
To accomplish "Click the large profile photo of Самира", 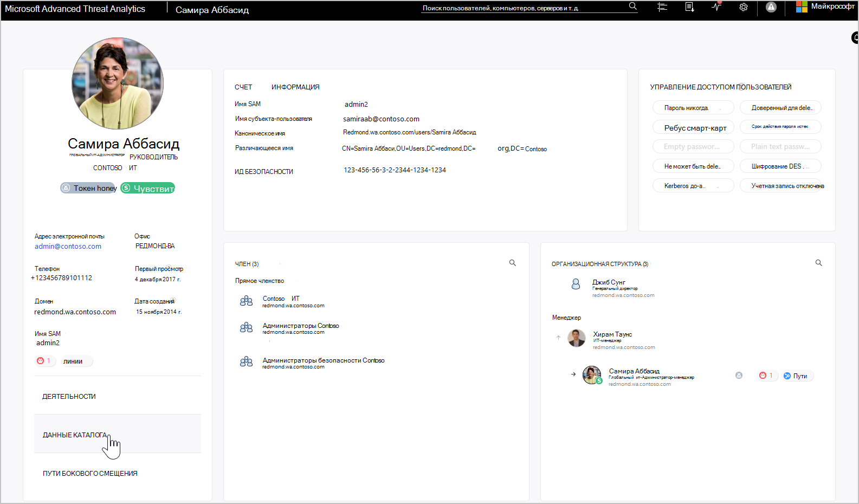I will coord(118,83).
